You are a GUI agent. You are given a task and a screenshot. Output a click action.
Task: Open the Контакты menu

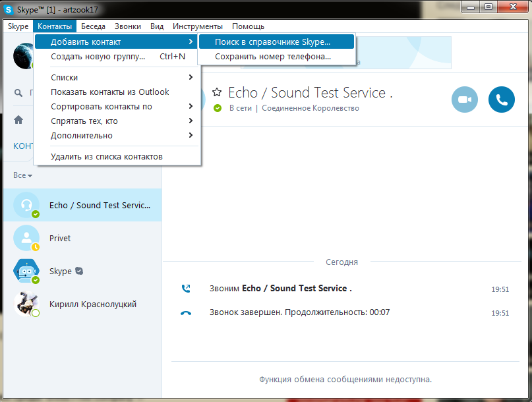tap(55, 26)
